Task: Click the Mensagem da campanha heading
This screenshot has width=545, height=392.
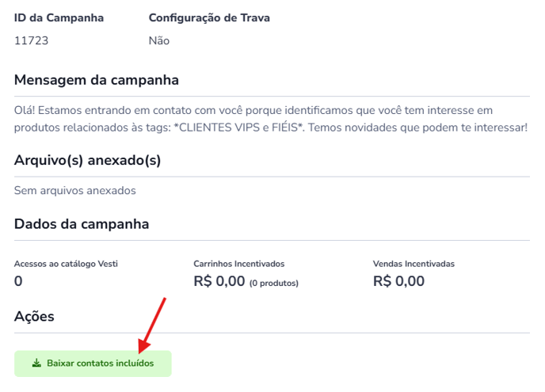Action: [97, 80]
